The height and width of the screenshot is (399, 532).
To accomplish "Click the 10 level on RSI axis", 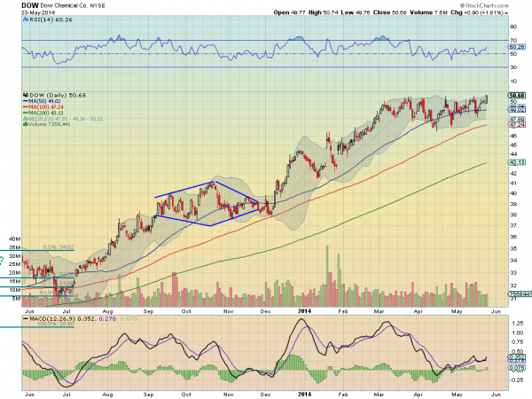I will coord(513,82).
